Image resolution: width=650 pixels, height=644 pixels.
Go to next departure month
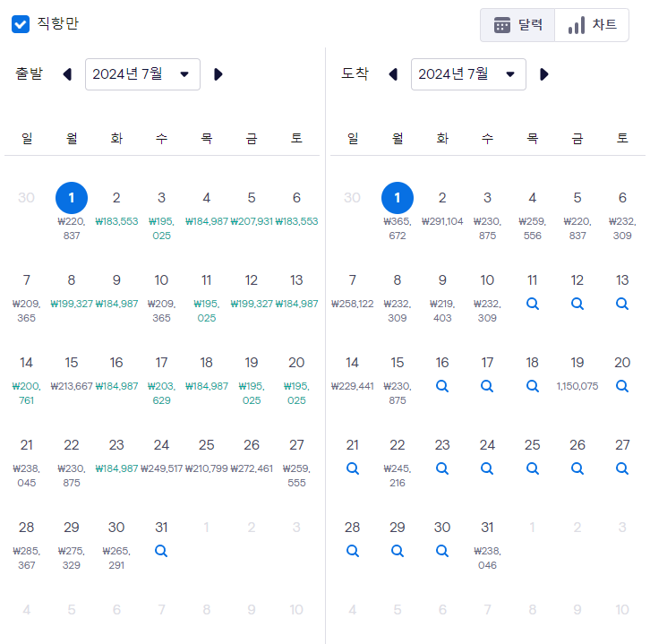pos(218,74)
